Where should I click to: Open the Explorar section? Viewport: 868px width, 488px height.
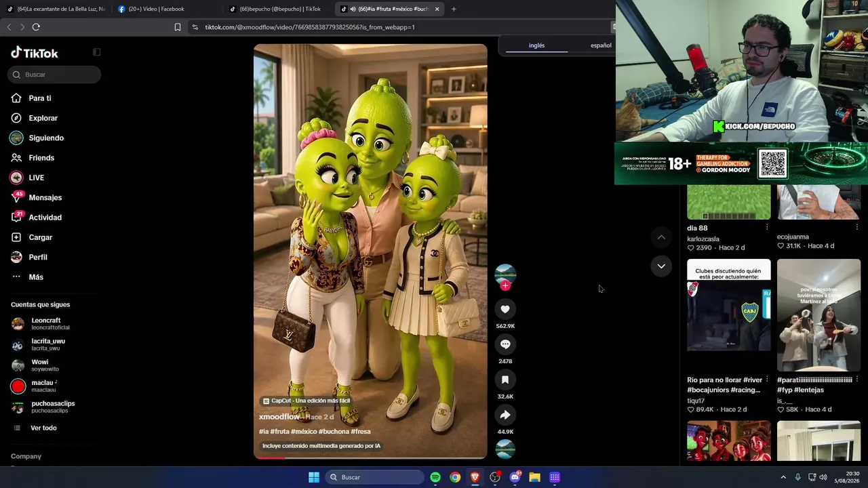click(34, 118)
